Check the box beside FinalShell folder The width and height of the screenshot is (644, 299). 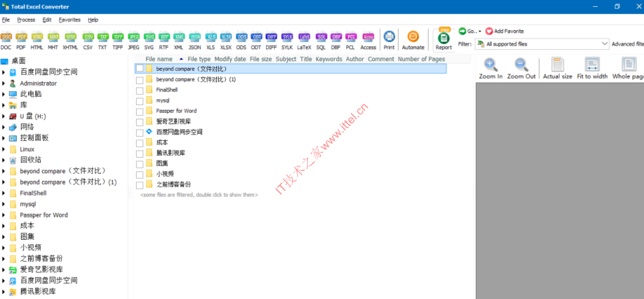coord(140,90)
